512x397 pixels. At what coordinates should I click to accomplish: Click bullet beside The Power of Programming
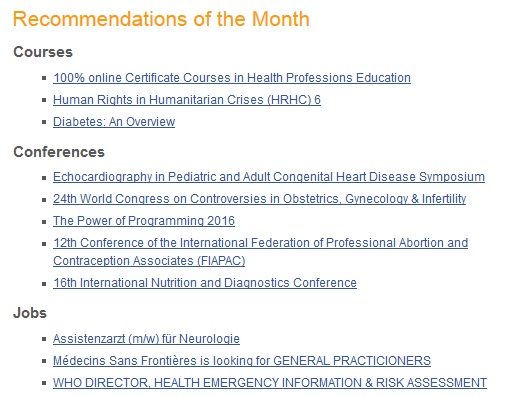(x=44, y=221)
